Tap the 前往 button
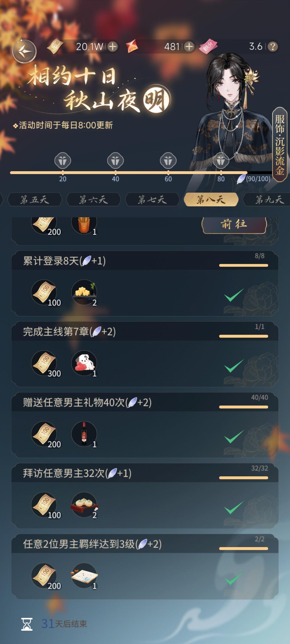Image resolution: width=290 pixels, height=644 pixels. point(234,224)
